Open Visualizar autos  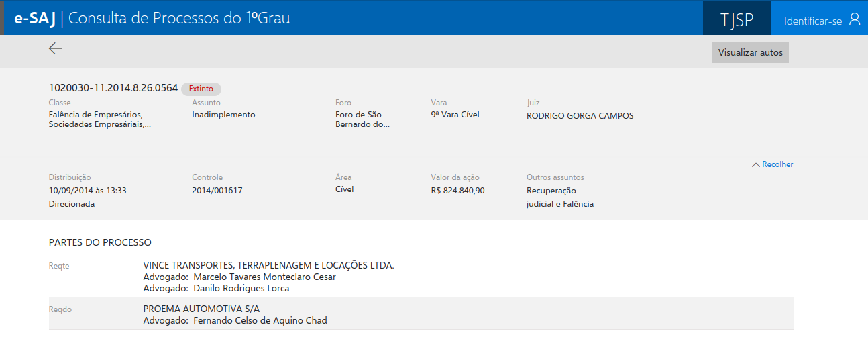[750, 52]
